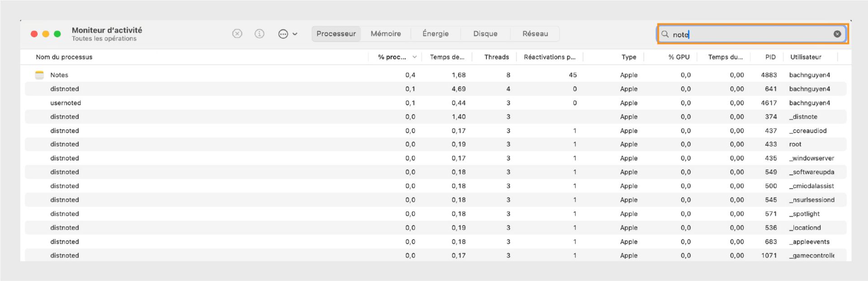Screen dimensions: 868x281
Task: Click the magnifying glass search icon
Action: click(665, 34)
